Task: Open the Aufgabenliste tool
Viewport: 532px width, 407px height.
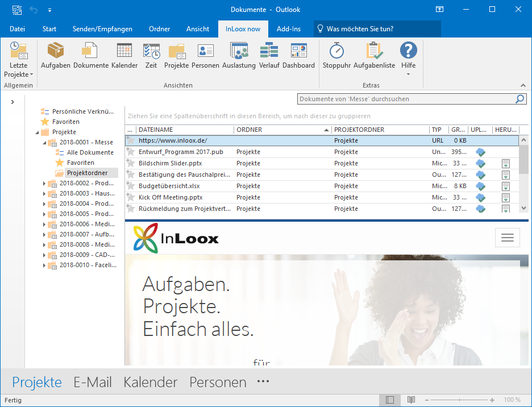Action: [x=374, y=56]
